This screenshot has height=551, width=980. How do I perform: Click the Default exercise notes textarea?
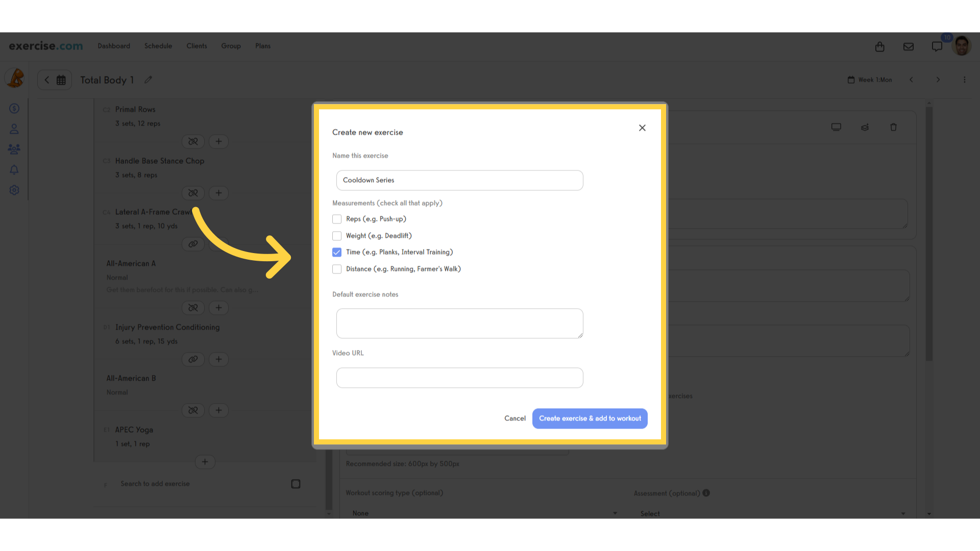[459, 323]
